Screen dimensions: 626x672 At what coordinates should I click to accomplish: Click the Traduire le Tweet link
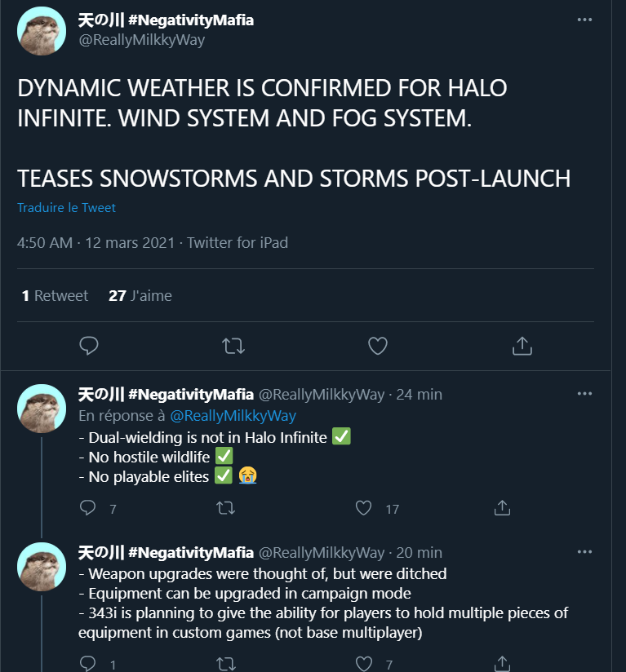pos(67,208)
